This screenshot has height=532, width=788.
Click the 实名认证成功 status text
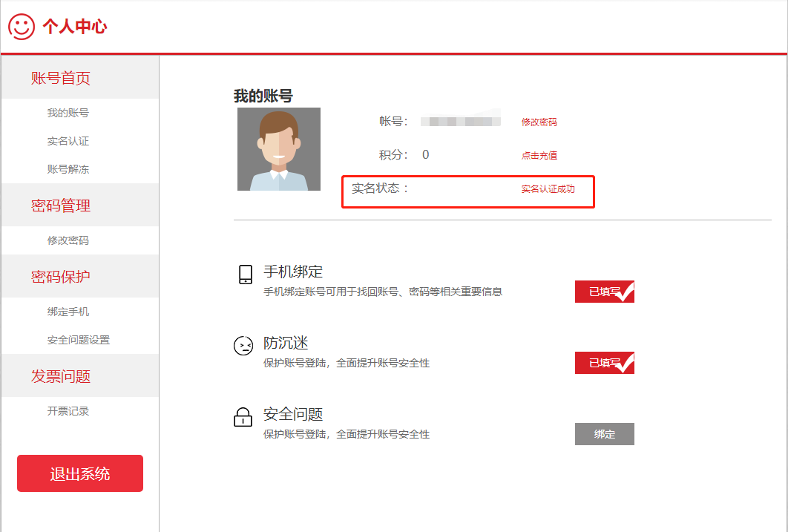pyautogui.click(x=548, y=189)
